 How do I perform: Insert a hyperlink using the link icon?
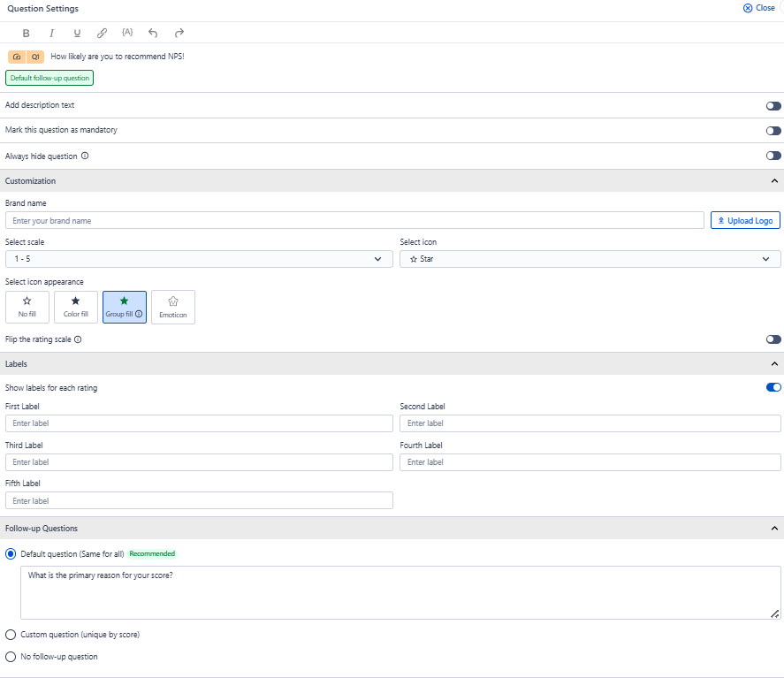pos(102,33)
